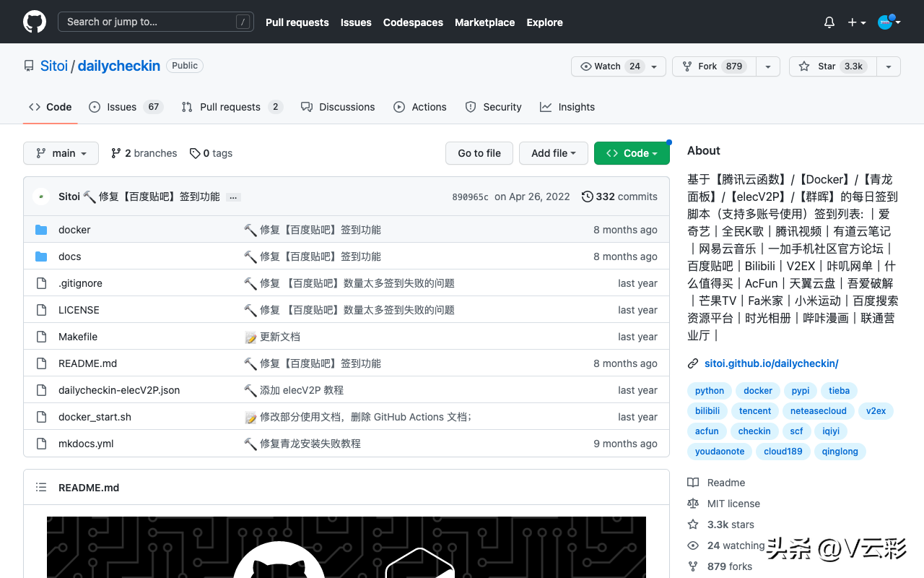Click the docker folder icon
This screenshot has height=578, width=924.
click(x=41, y=230)
